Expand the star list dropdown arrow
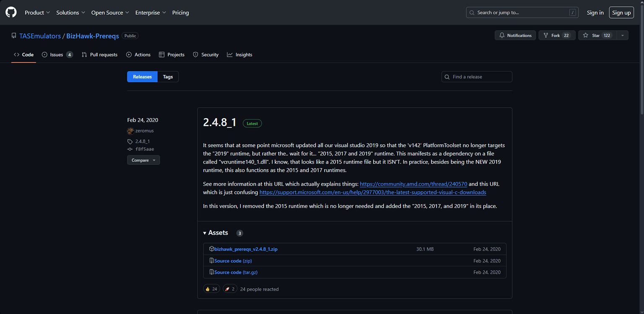This screenshot has width=644, height=314. (x=622, y=36)
